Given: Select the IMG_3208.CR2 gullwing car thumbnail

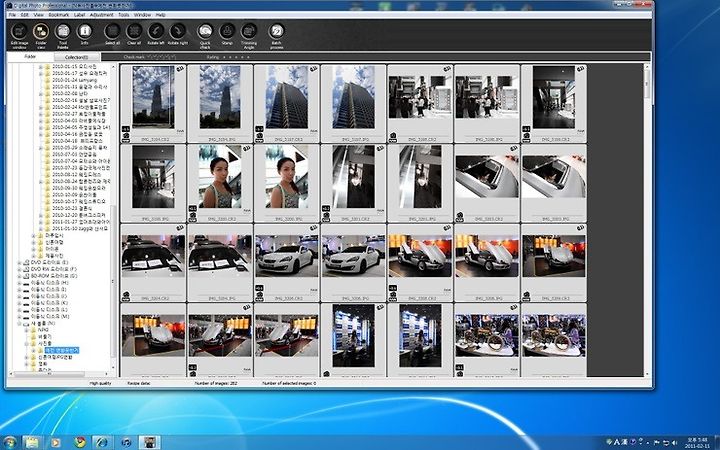Looking at the screenshot, I should [420, 263].
